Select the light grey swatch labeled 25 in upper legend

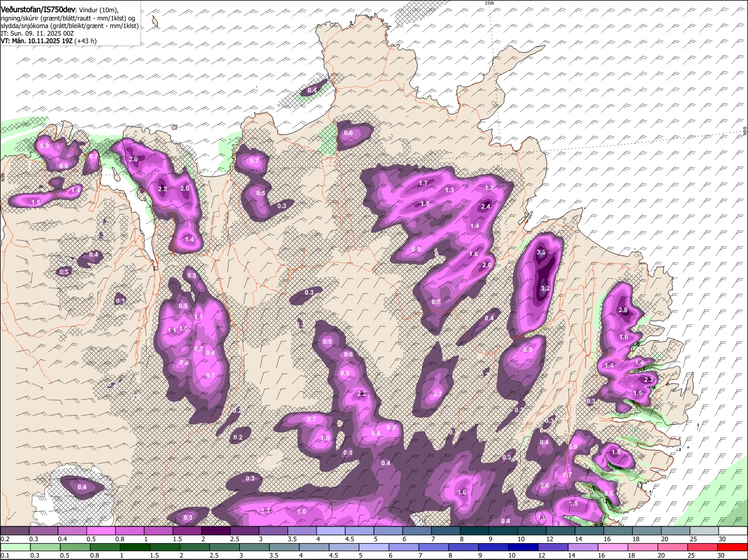pos(705,531)
